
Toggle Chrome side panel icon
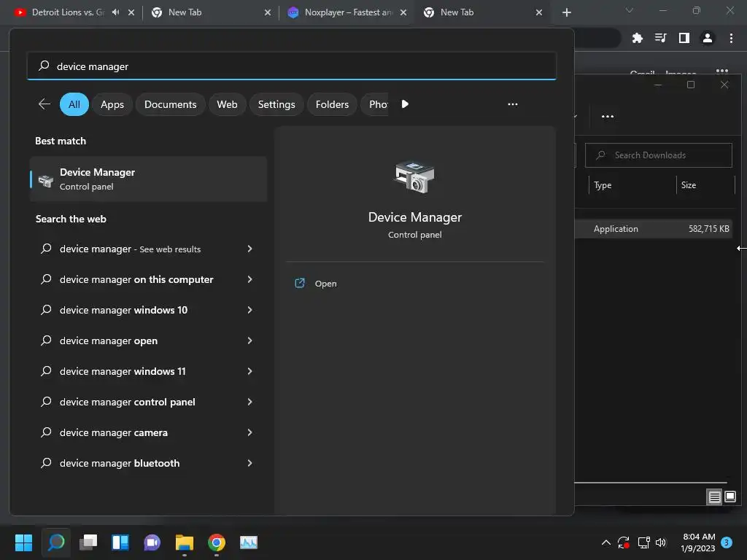point(684,38)
